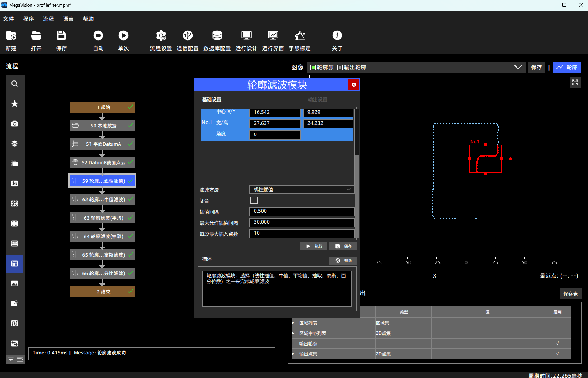The image size is (588, 378).
Task: Click the star favorites sidebar icon
Action: click(14, 104)
